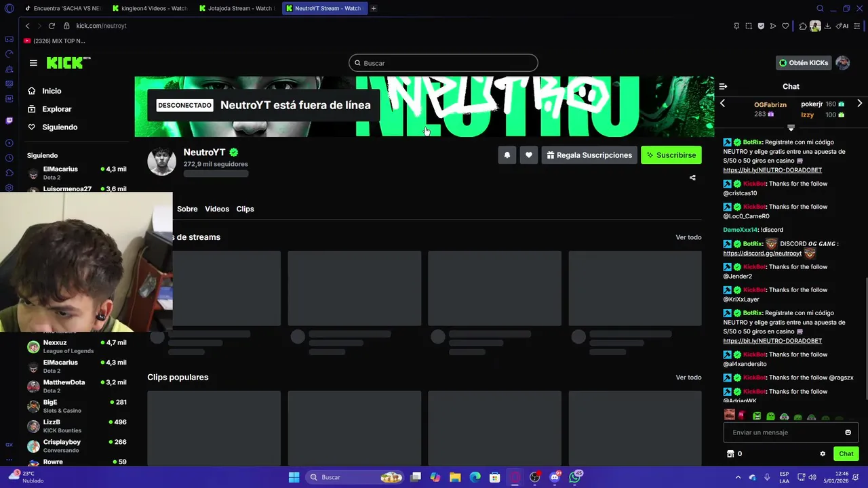The width and height of the screenshot is (868, 488).
Task: Switch to the kingleon4 Videos tab
Action: (150, 8)
